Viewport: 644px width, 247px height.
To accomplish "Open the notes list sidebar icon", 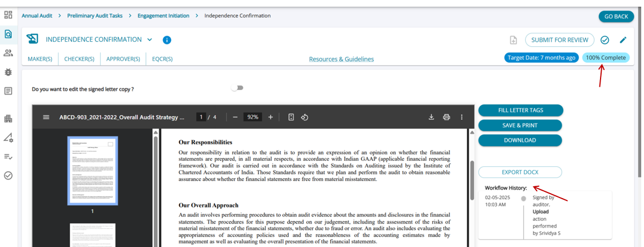I will click(8, 91).
